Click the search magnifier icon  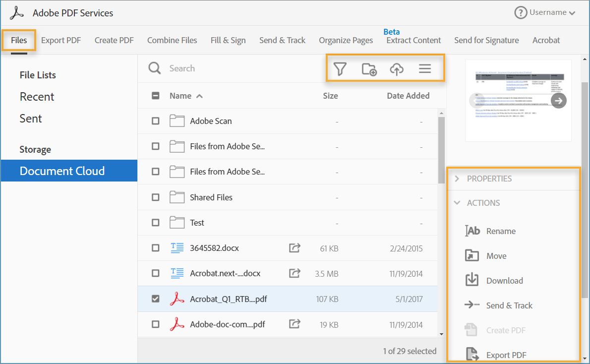tap(154, 68)
